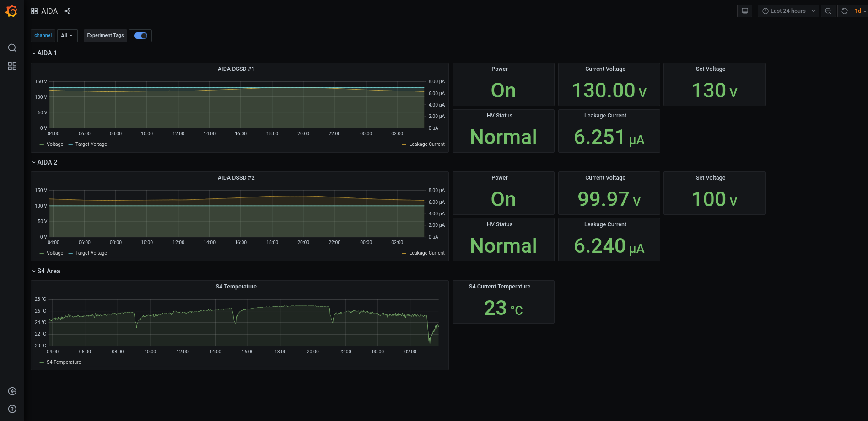Viewport: 868px width, 421px height.
Task: Click the 130.00 V current voltage value
Action: [x=609, y=91]
